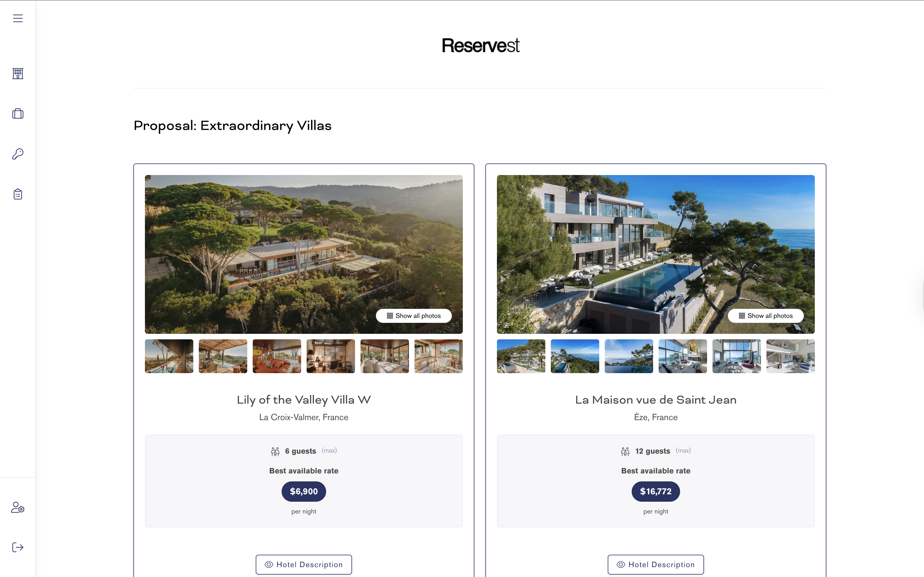Select the clipboard list icon in sidebar
This screenshot has height=577, width=924.
[x=18, y=194]
